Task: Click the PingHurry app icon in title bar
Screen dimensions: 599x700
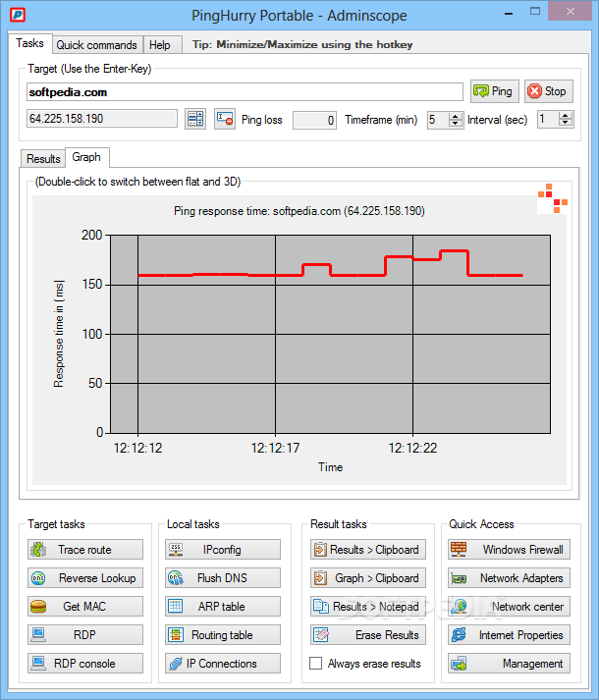Action: point(18,15)
